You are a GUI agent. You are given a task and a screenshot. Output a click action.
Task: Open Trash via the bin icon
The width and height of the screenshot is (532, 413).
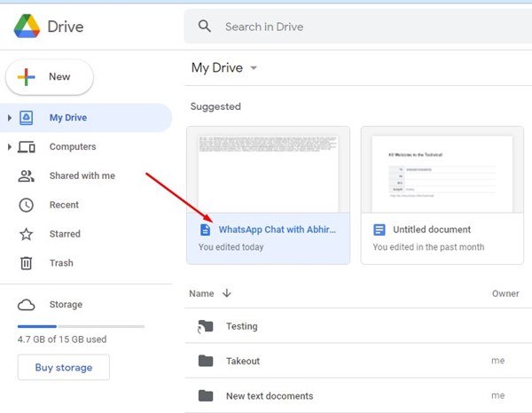(x=26, y=263)
